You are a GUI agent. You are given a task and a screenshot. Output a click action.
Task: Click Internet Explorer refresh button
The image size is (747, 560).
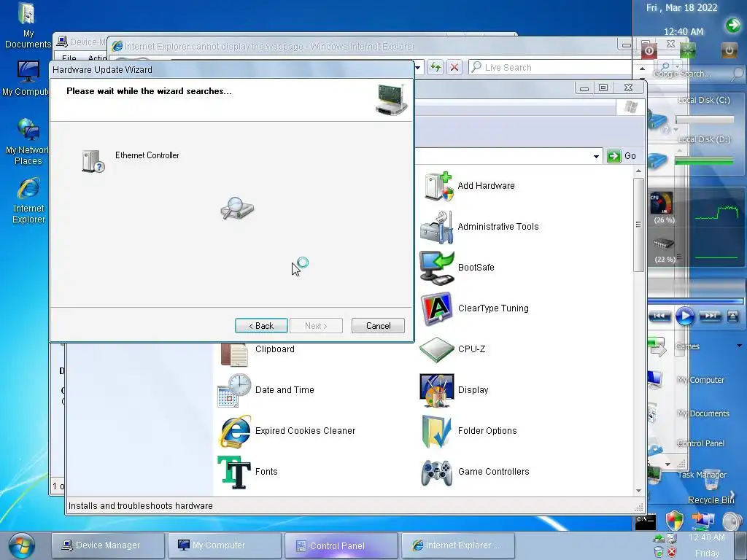[435, 67]
